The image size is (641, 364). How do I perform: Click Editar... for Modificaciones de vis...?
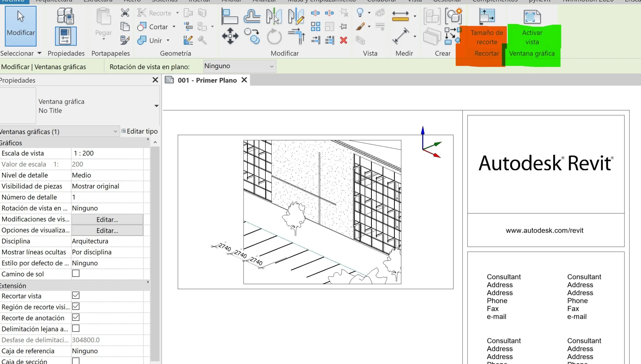107,219
